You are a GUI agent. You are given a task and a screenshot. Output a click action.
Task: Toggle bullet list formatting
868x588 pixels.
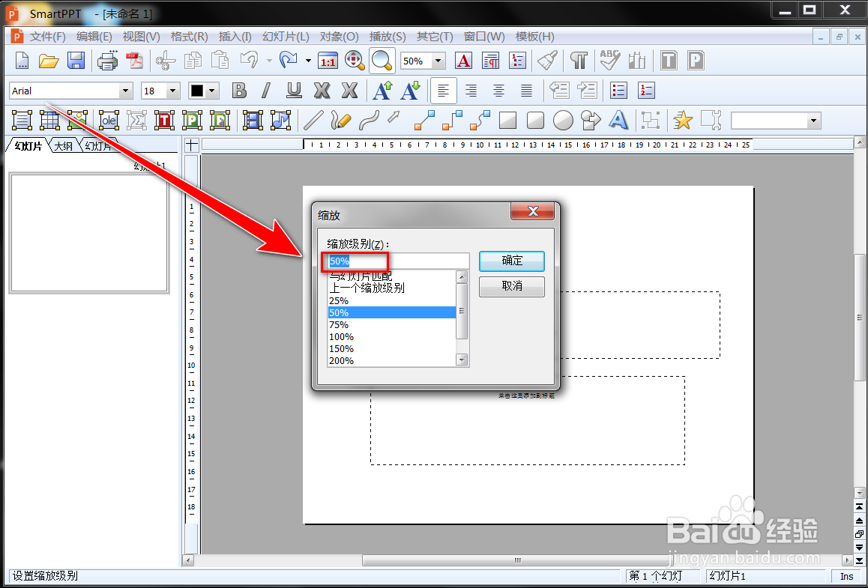[x=618, y=90]
